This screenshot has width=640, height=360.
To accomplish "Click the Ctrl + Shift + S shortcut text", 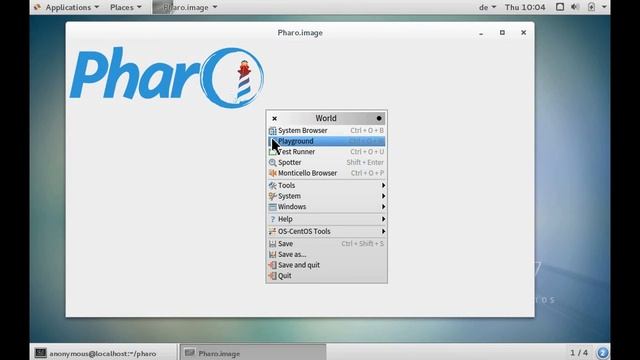I will [362, 244].
